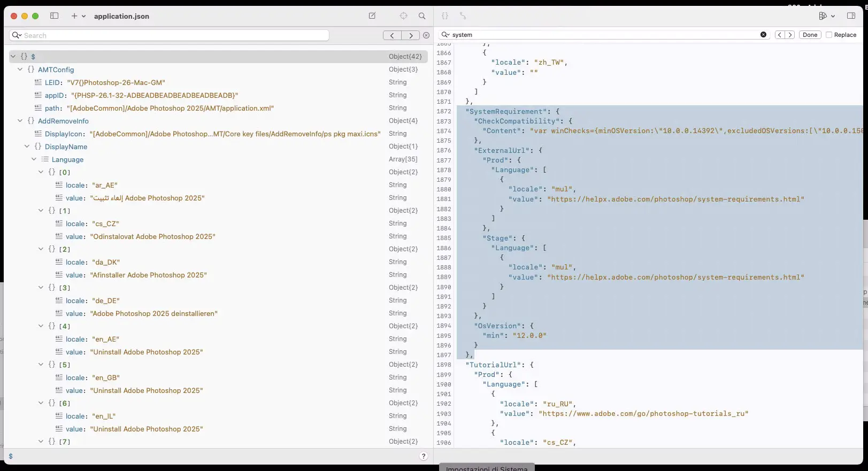The width and height of the screenshot is (868, 471).
Task: Click the tree Search input field
Action: (169, 35)
